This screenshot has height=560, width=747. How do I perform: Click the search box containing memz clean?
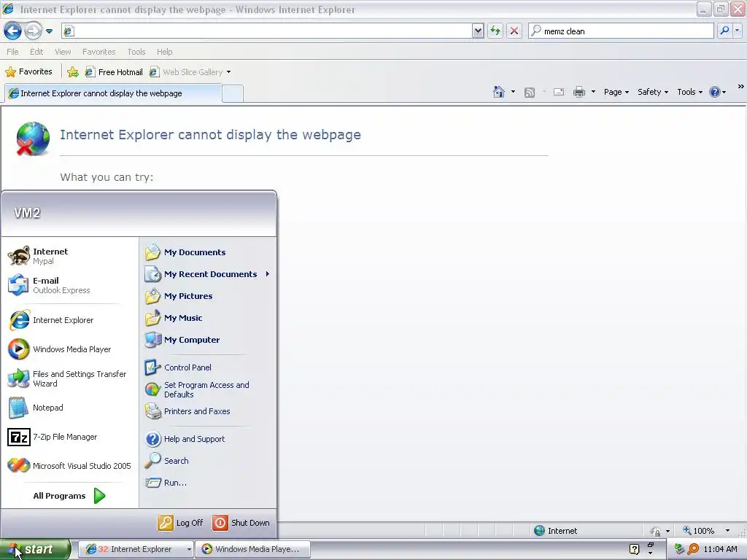622,31
